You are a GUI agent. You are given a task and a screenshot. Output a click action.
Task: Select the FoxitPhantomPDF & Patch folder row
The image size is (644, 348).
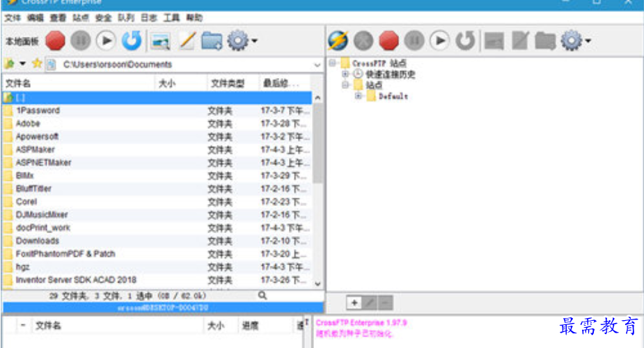point(157,254)
